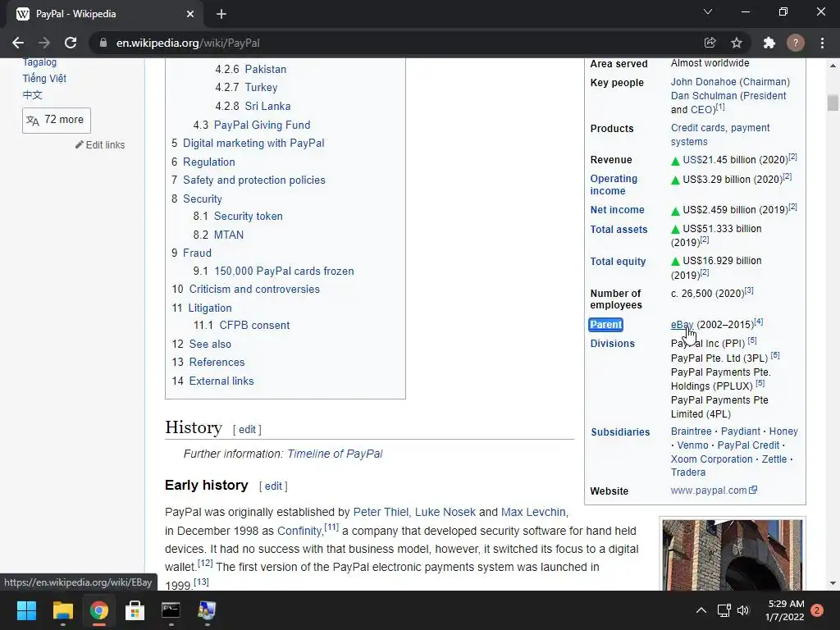Visit www.paypal.com external website link
840x630 pixels.
[x=714, y=491]
